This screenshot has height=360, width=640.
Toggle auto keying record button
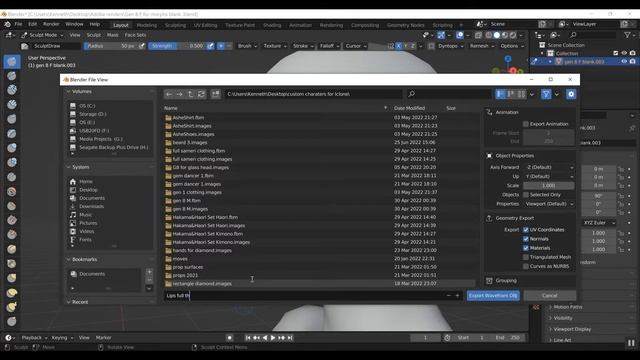click(230, 338)
